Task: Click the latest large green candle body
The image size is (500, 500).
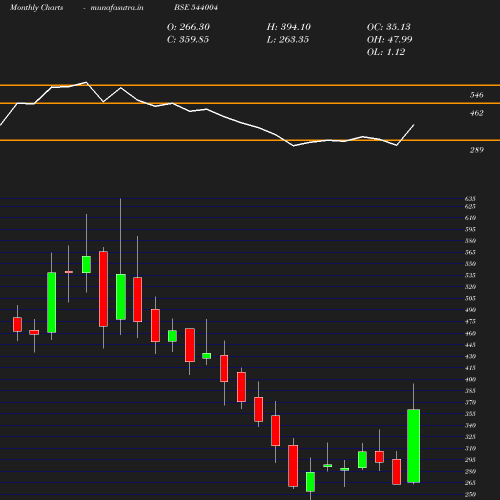Action: point(413,446)
